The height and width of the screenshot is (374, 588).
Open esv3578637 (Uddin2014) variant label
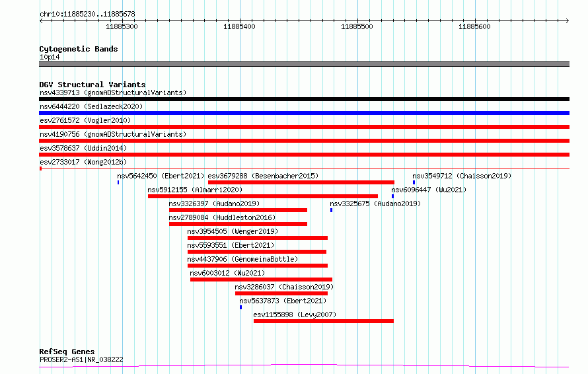(83, 148)
